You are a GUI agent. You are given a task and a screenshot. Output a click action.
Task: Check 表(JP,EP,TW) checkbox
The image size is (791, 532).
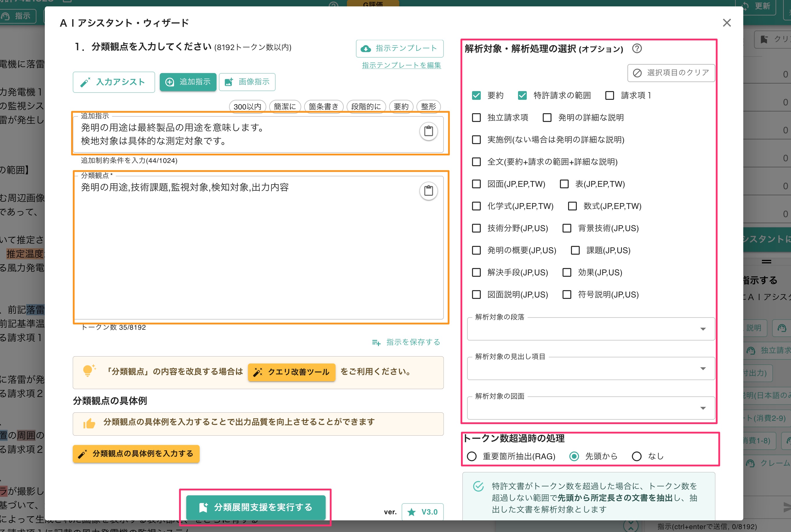point(564,184)
